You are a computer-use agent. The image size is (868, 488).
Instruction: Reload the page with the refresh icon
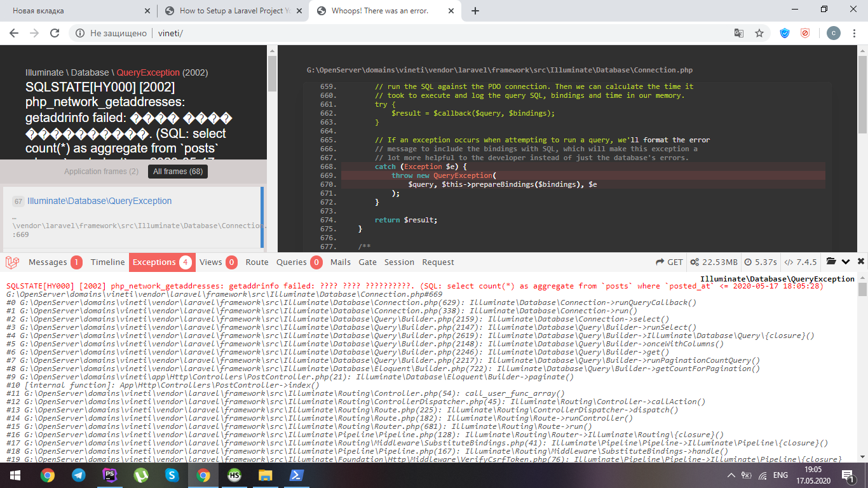[55, 33]
